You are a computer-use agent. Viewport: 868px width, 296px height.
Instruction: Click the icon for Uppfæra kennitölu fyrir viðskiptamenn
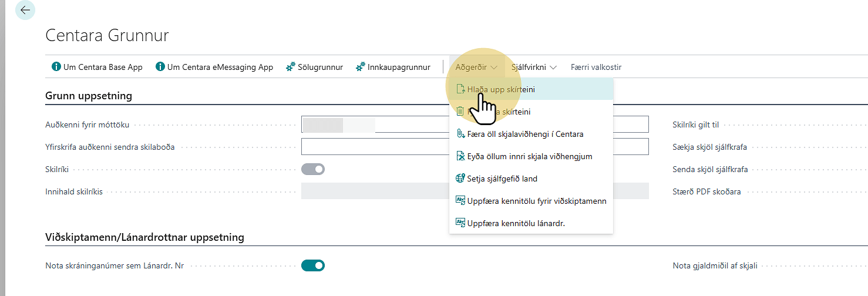coord(460,201)
